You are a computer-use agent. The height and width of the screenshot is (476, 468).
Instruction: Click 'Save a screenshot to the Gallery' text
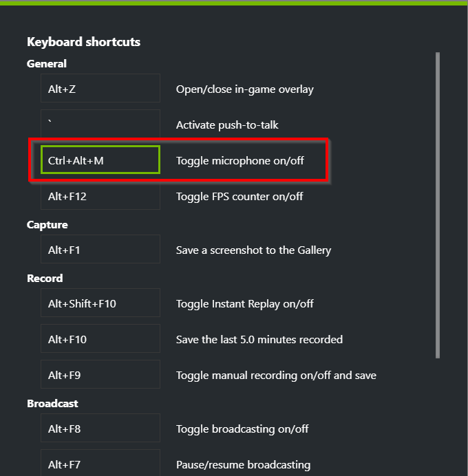(x=253, y=250)
